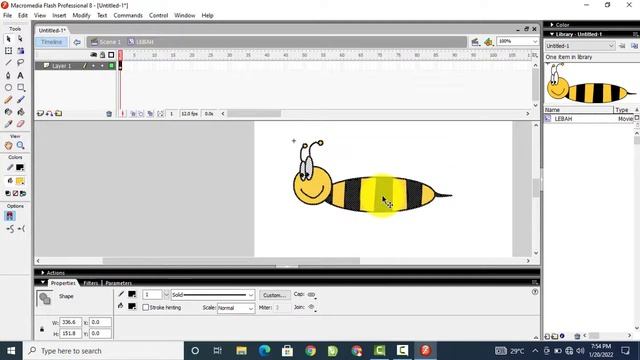
Task: Insert a layer folder
Action: pos(59,113)
